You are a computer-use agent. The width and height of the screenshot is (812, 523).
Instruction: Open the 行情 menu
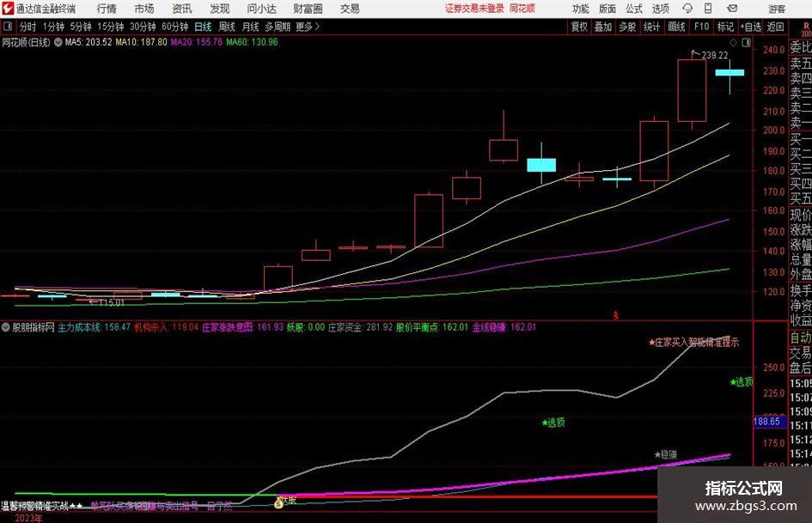pos(107,9)
